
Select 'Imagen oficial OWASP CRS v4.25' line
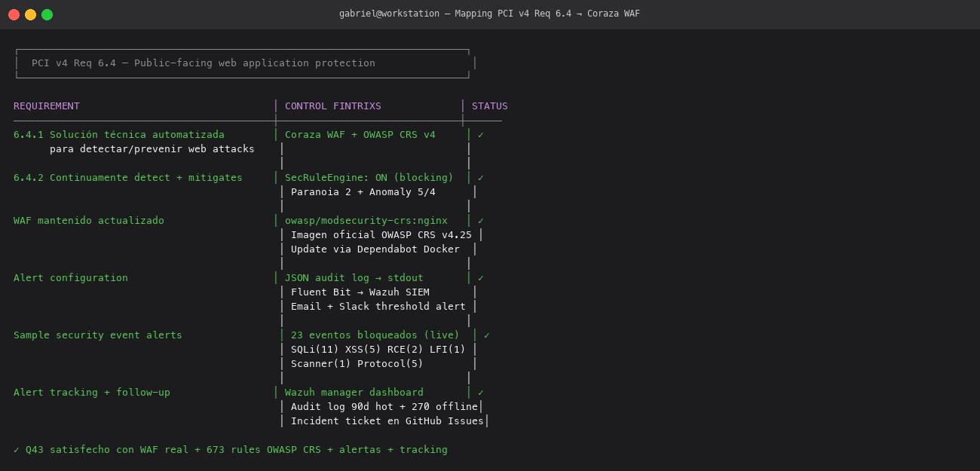(381, 235)
